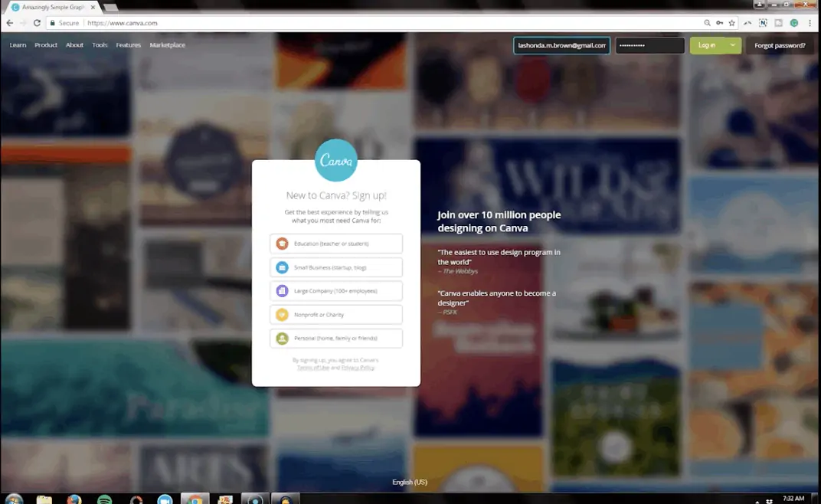
Task: Close the Canva browser tab
Action: [93, 8]
